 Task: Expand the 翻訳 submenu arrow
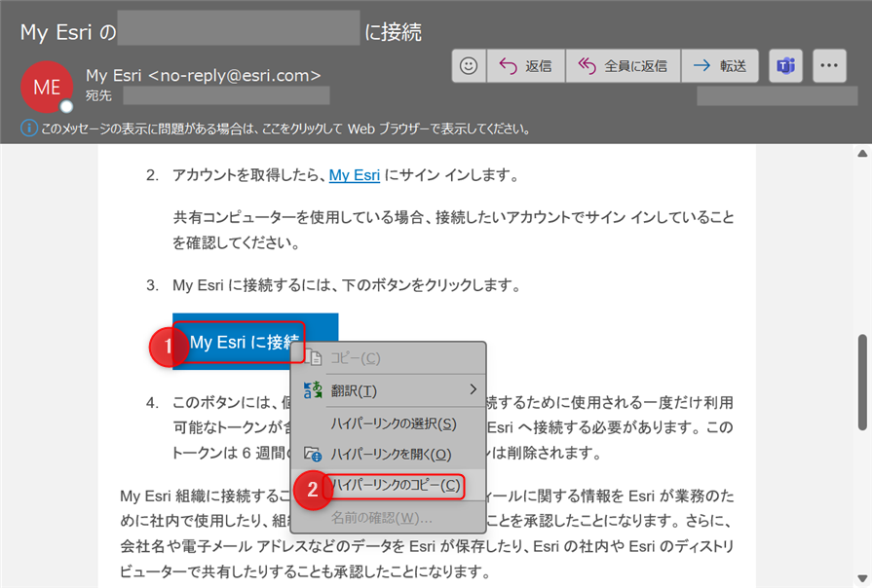(x=474, y=389)
